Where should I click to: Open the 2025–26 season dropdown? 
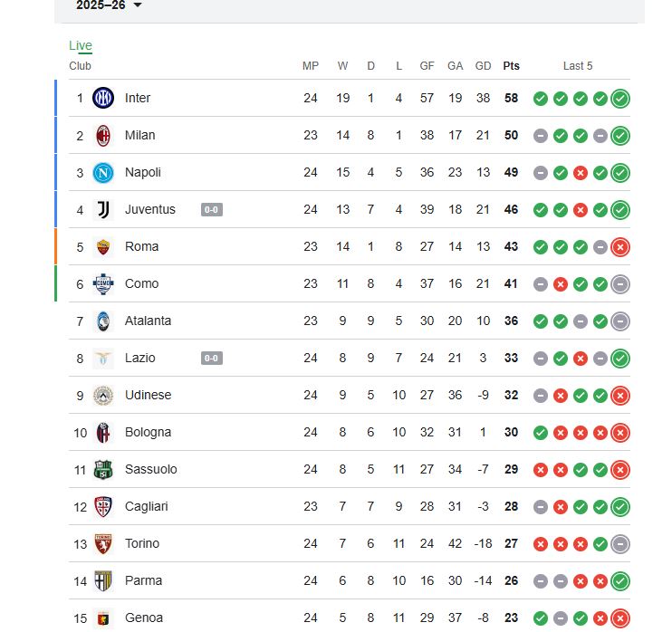point(110,5)
